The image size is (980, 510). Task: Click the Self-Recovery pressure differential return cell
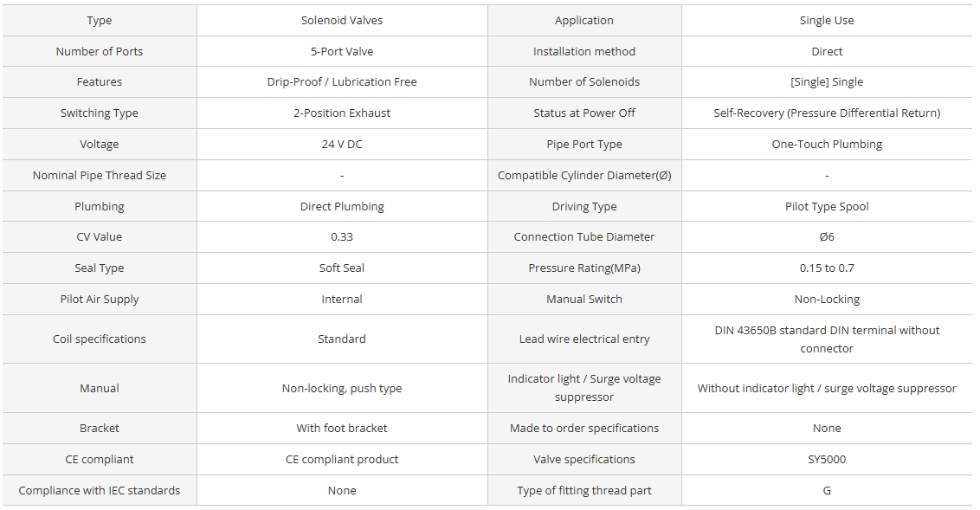coord(827,113)
